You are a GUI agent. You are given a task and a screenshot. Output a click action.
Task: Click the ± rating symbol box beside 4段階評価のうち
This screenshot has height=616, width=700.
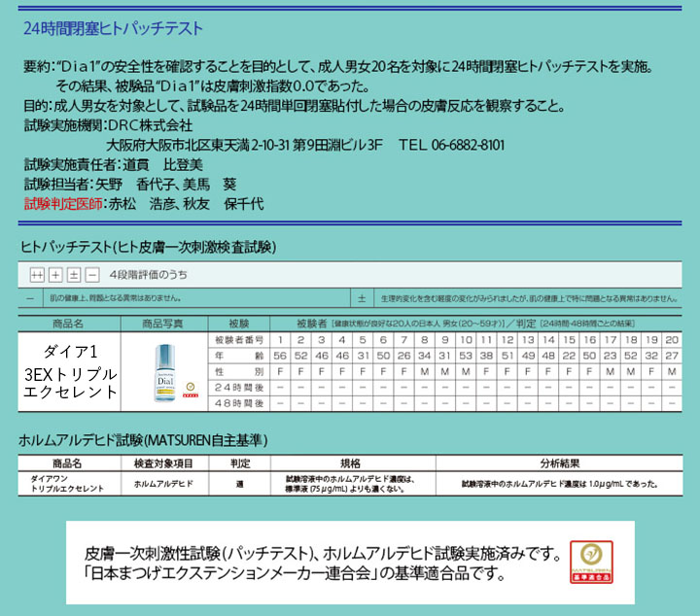pos(74,275)
